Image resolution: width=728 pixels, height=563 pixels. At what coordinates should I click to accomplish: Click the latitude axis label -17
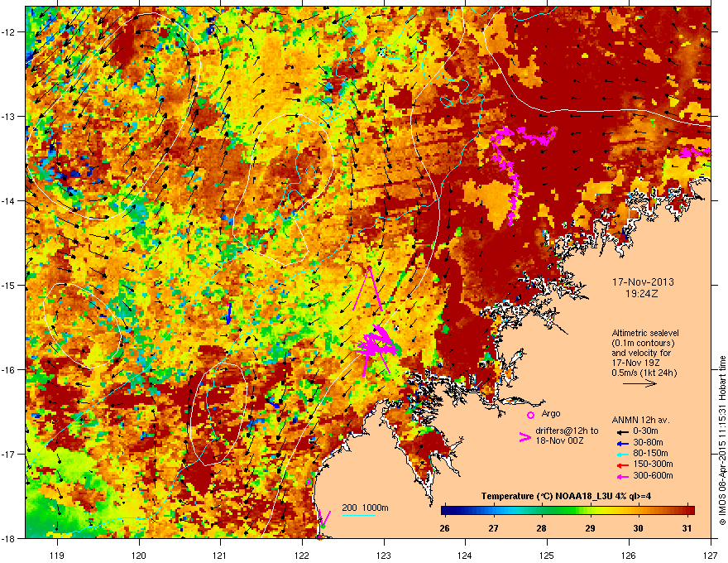[x=9, y=455]
